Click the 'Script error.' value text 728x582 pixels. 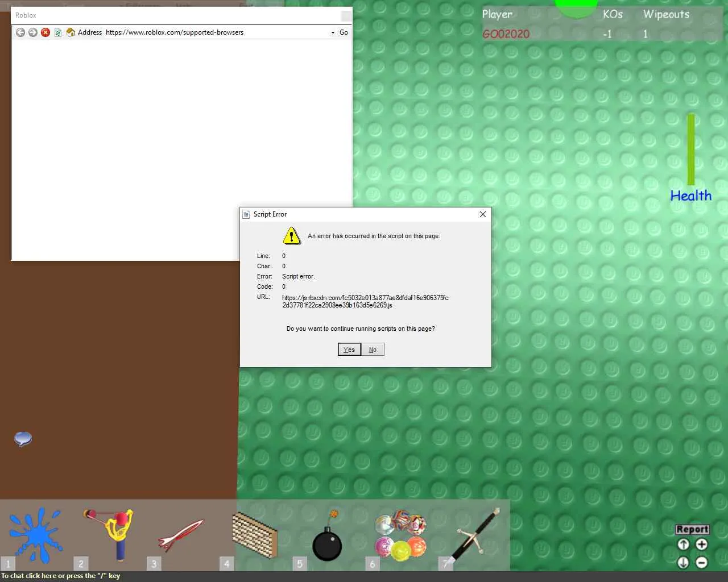pyautogui.click(x=298, y=276)
